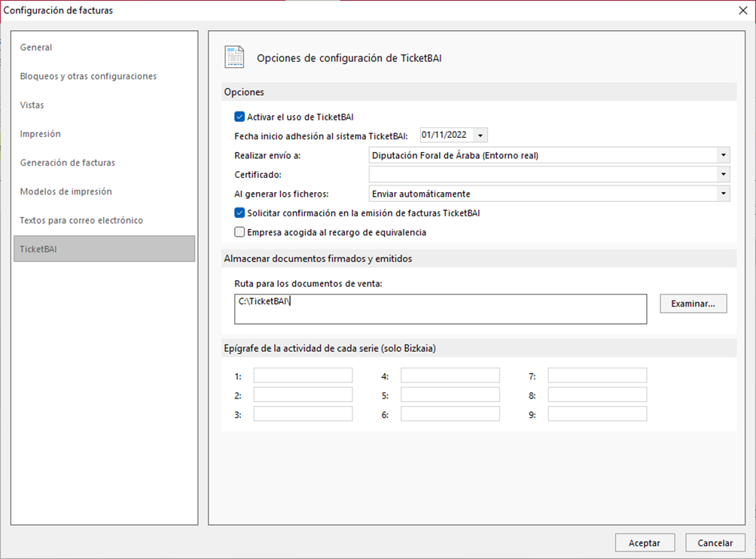Select the TicketBAI sidebar entry
The height and width of the screenshot is (559, 756).
(x=104, y=249)
